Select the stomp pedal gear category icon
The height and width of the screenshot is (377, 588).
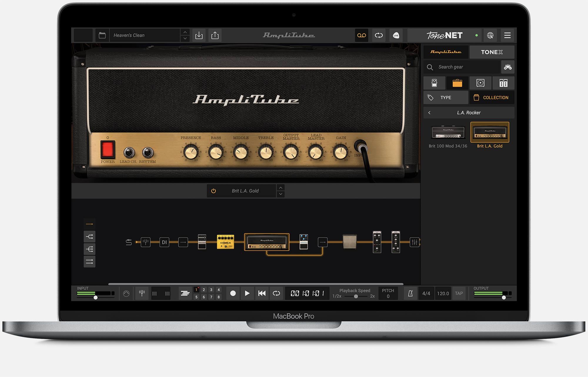click(x=434, y=83)
